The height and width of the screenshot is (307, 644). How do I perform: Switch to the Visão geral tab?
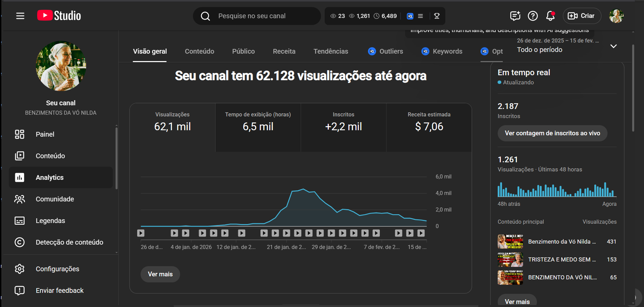[150, 51]
